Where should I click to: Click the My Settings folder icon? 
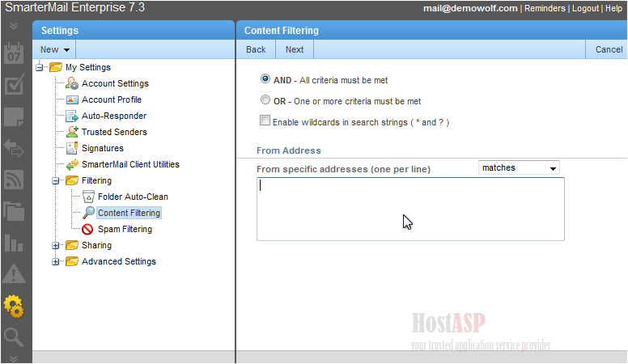point(56,67)
